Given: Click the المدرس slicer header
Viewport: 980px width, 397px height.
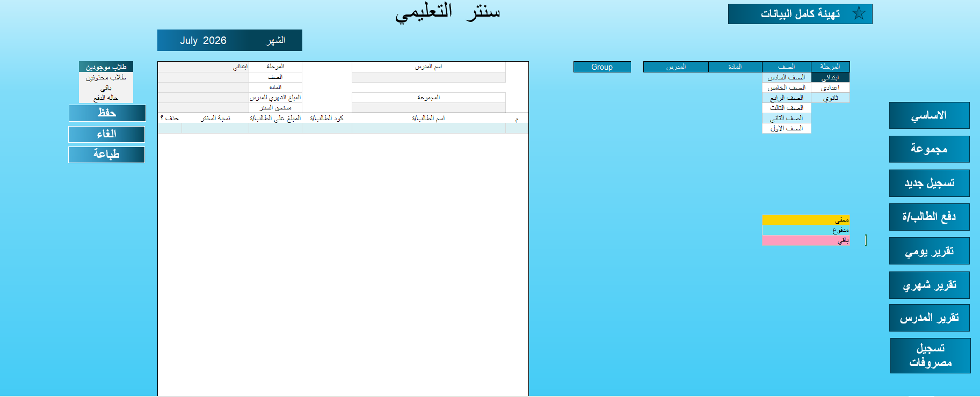Looking at the screenshot, I should point(676,67).
